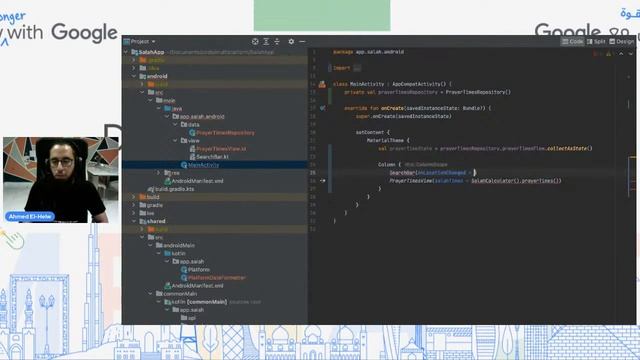Go to previous highlighted error arrow

click(621, 53)
